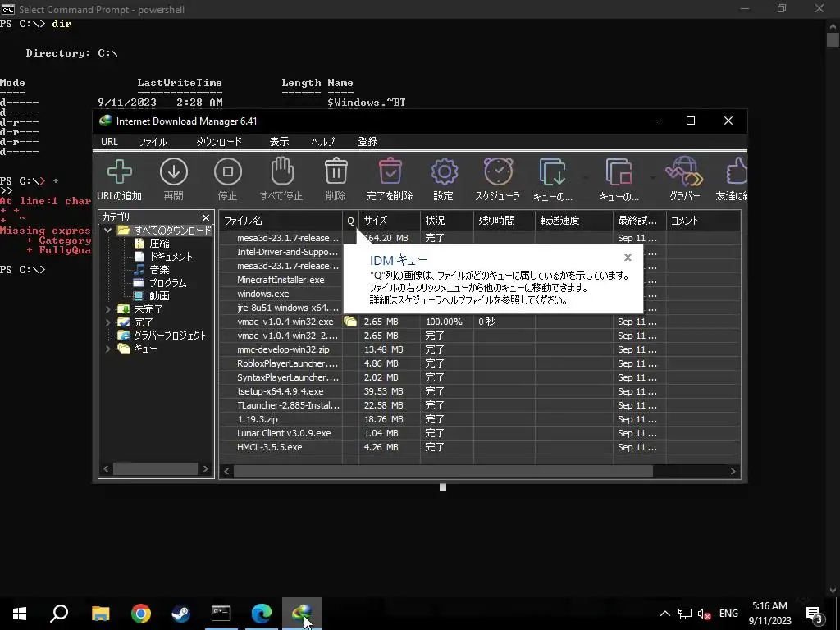Select windows.exe in the file list
The image size is (840, 630).
coord(263,294)
